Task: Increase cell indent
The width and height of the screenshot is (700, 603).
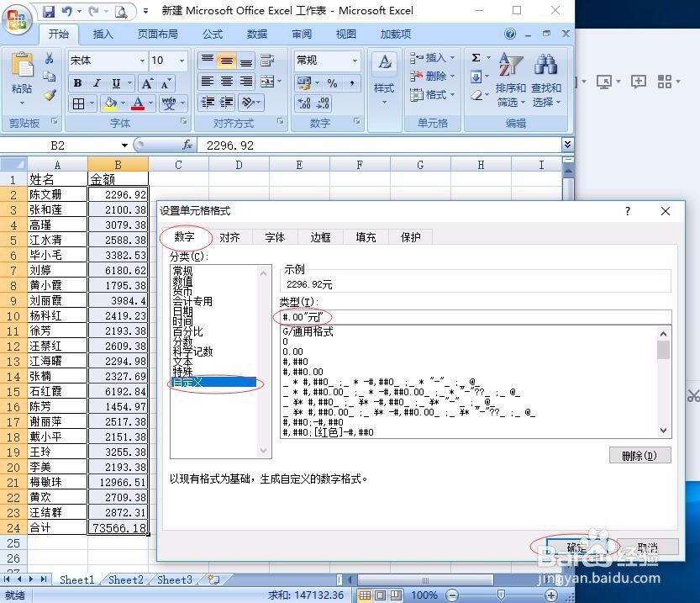Action: (227, 103)
